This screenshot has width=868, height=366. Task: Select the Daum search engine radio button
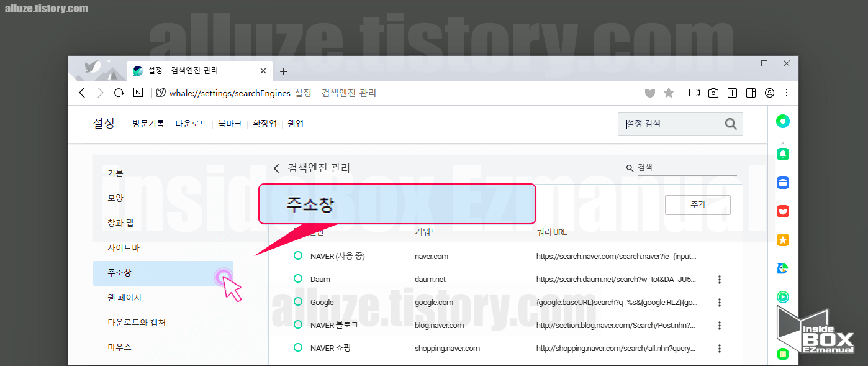(x=298, y=279)
